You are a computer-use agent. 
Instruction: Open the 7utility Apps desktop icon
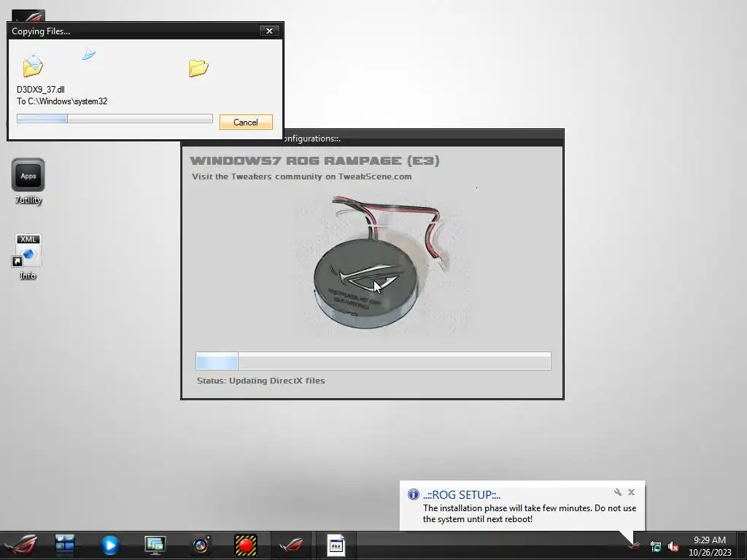(28, 182)
